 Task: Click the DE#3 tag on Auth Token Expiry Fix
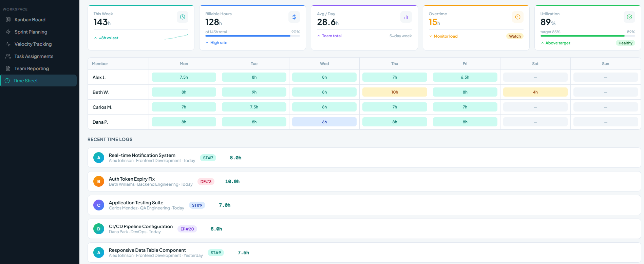point(206,182)
